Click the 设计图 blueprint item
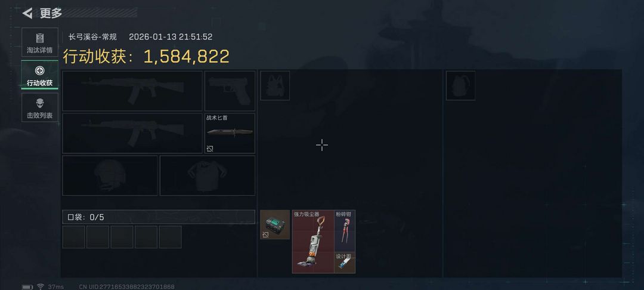Screen dimensions: 644x290 coord(345,263)
